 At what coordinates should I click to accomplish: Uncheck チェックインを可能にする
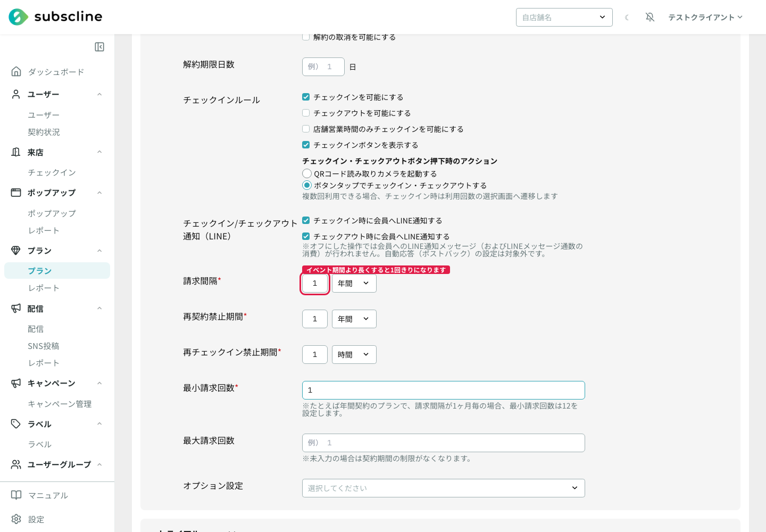coord(306,97)
